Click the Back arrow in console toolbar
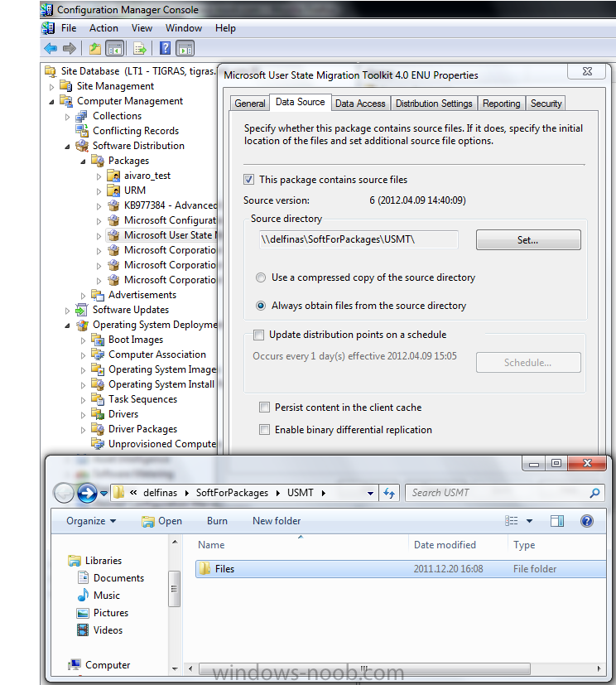 coord(51,49)
